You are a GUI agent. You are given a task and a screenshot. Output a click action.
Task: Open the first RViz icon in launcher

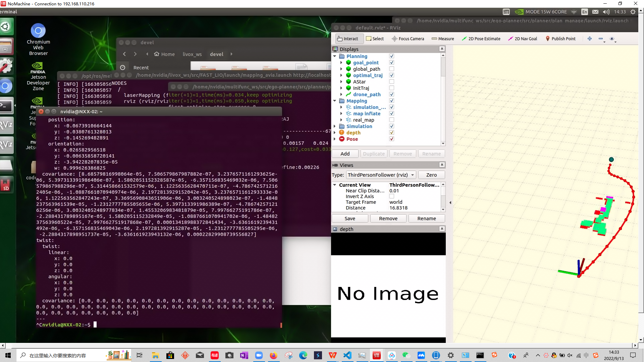pyautogui.click(x=7, y=125)
